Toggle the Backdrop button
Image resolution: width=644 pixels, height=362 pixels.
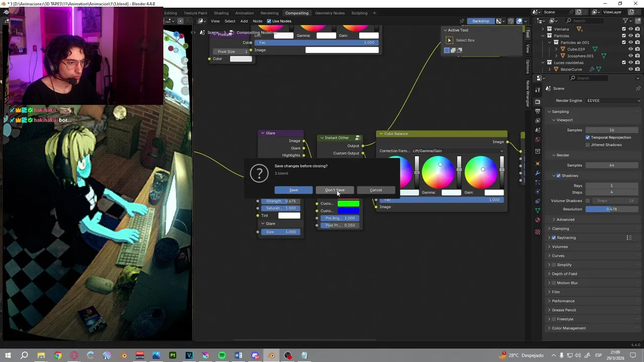[480, 21]
